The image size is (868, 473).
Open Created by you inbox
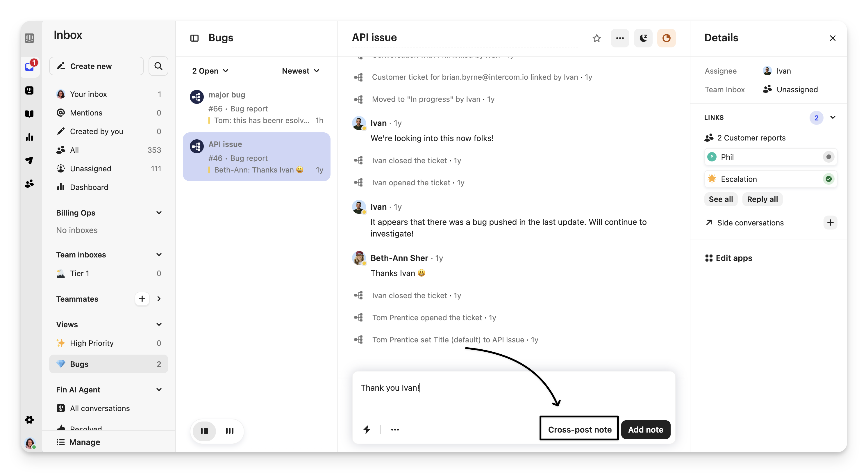coord(108,131)
